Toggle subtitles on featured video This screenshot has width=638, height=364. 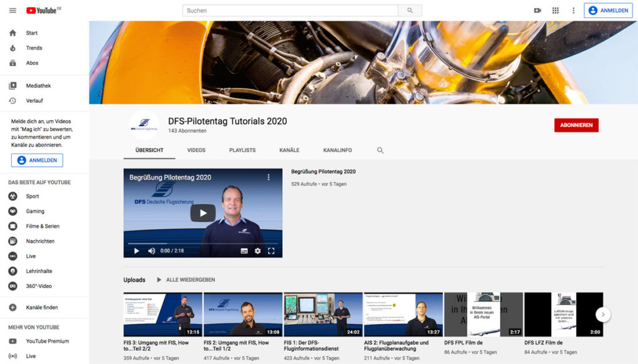pyautogui.click(x=244, y=251)
